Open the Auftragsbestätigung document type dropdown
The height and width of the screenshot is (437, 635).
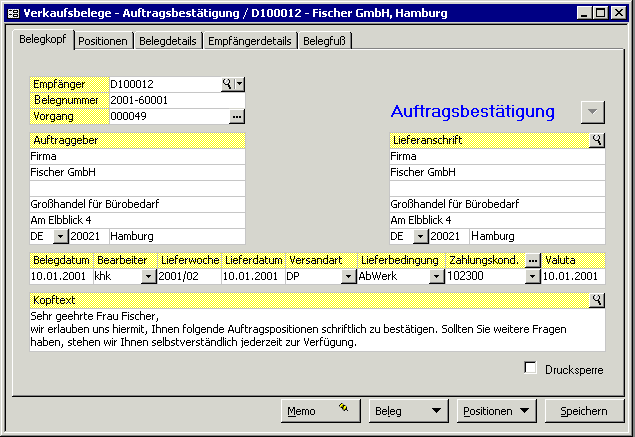pos(593,111)
